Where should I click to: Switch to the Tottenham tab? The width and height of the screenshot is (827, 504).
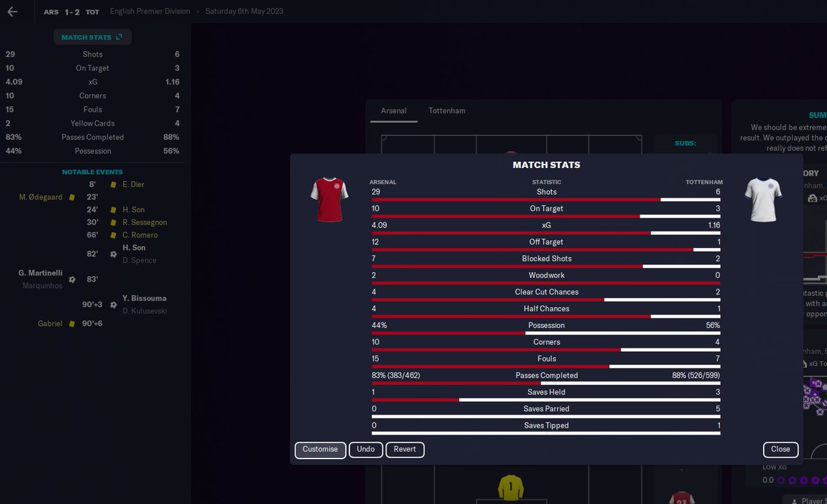447,111
